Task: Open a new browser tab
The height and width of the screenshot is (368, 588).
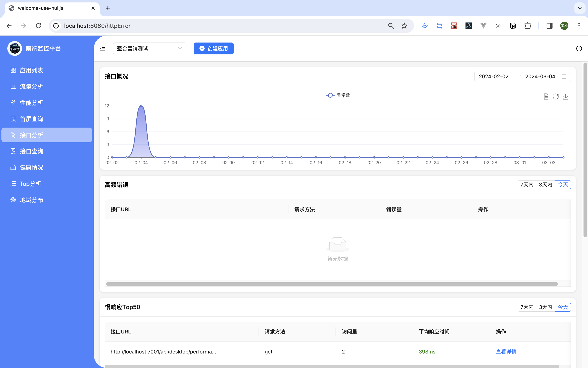Action: [108, 8]
